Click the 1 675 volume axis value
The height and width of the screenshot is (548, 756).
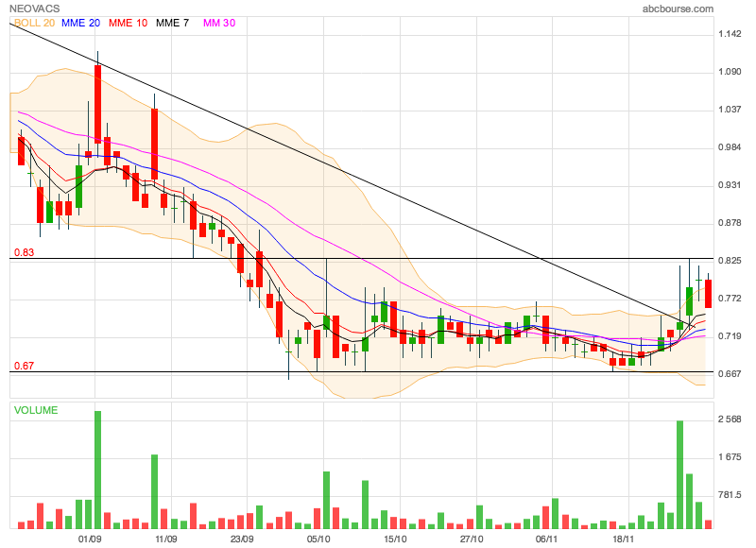click(x=730, y=457)
